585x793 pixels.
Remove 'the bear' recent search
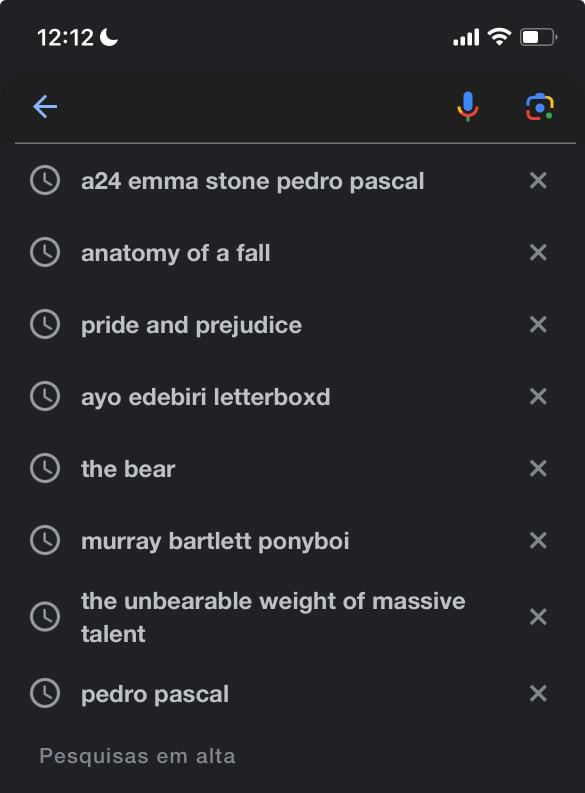click(x=538, y=469)
